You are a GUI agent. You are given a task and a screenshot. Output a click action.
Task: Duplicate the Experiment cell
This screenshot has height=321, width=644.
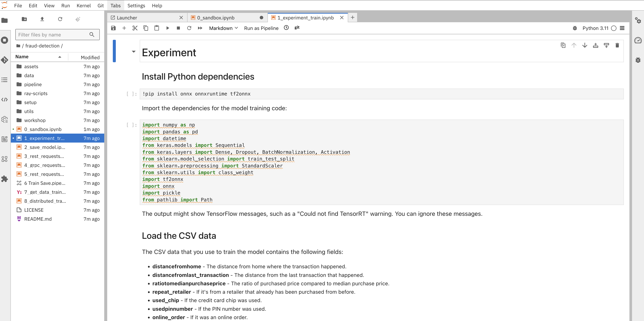[x=563, y=45]
